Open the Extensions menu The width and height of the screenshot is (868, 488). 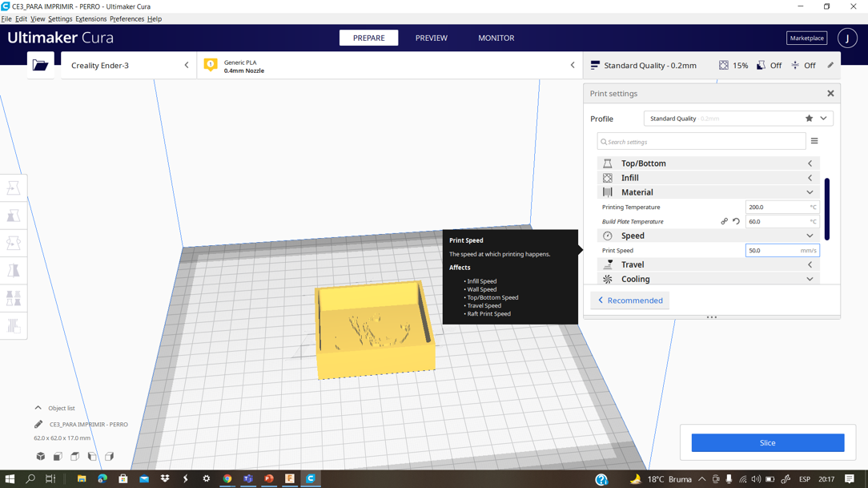point(90,19)
